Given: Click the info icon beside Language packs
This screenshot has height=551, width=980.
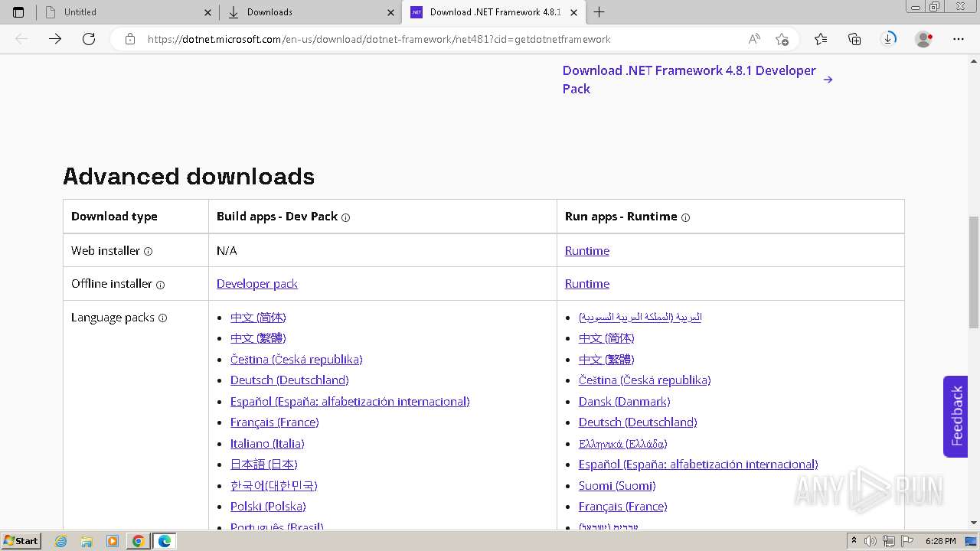Looking at the screenshot, I should click(x=162, y=318).
